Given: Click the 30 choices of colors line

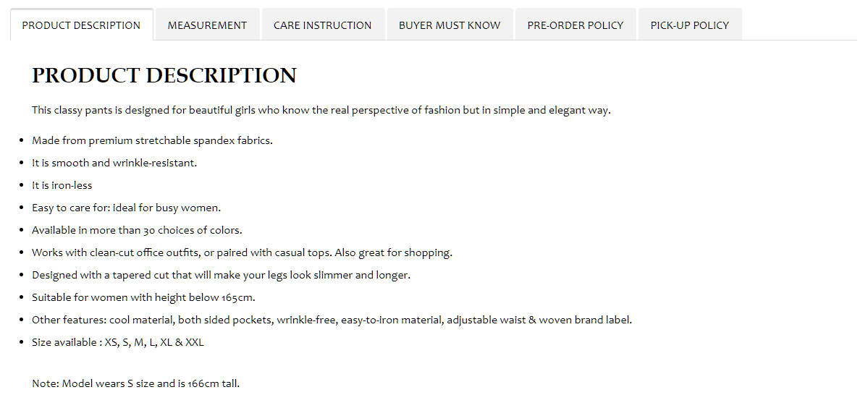Looking at the screenshot, I should pyautogui.click(x=138, y=230).
